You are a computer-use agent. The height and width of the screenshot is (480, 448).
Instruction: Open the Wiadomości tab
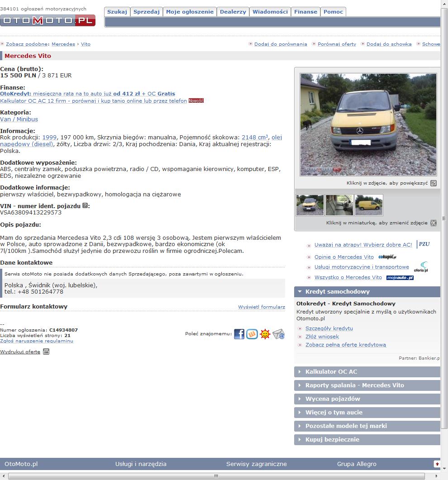(270, 12)
